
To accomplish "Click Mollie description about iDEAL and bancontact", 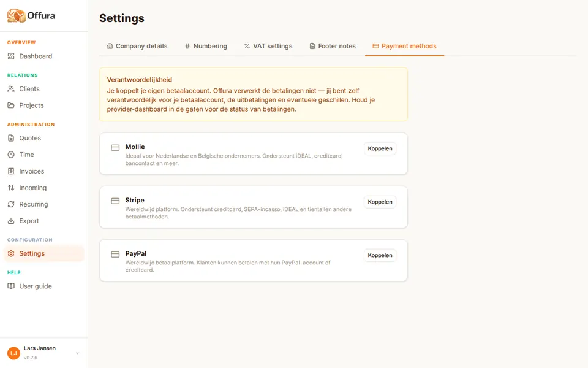I will coord(234,159).
